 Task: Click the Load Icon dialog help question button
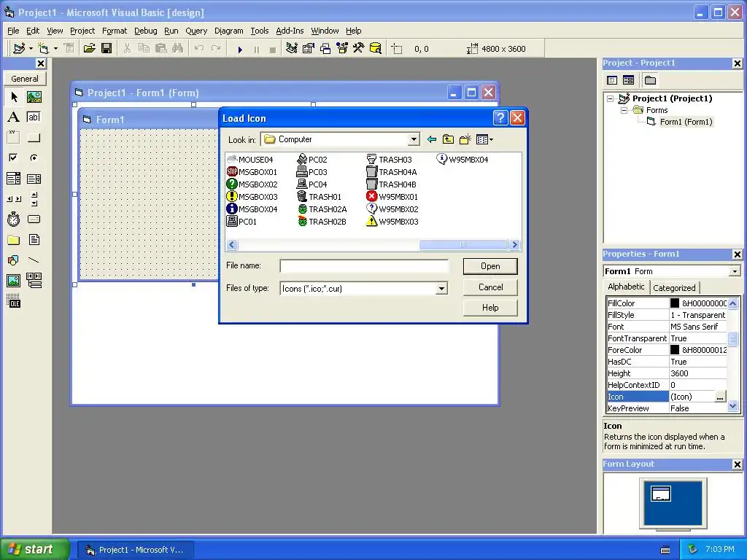(500, 117)
